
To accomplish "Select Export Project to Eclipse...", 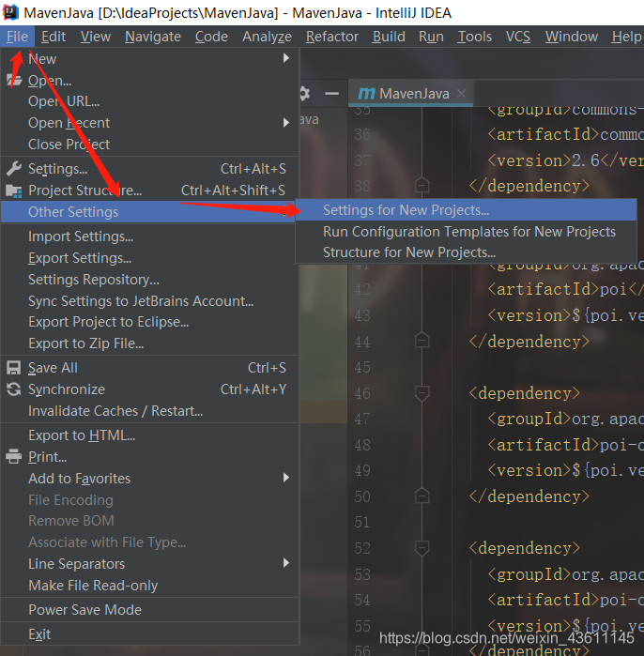I will [150, 322].
